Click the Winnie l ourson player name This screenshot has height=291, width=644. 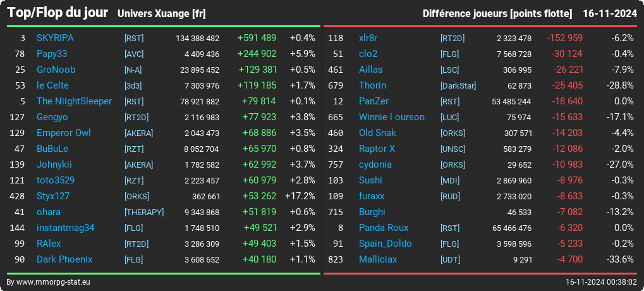[392, 117]
